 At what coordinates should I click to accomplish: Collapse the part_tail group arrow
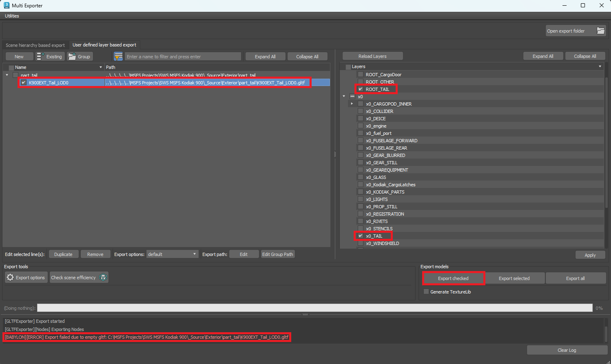coord(7,75)
